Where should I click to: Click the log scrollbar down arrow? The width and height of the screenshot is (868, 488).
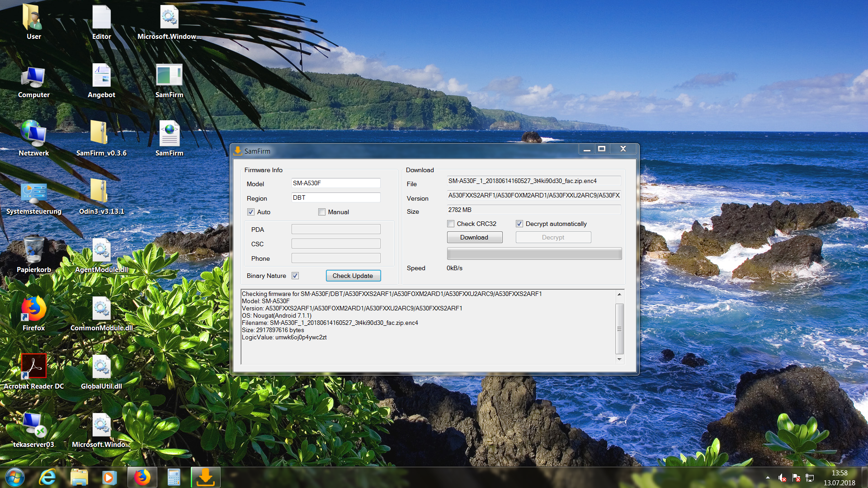(x=619, y=359)
